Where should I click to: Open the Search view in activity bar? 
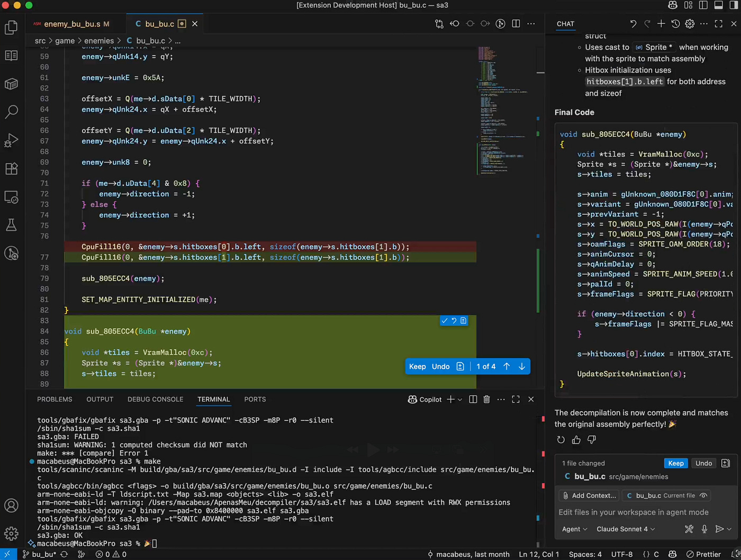point(11,112)
